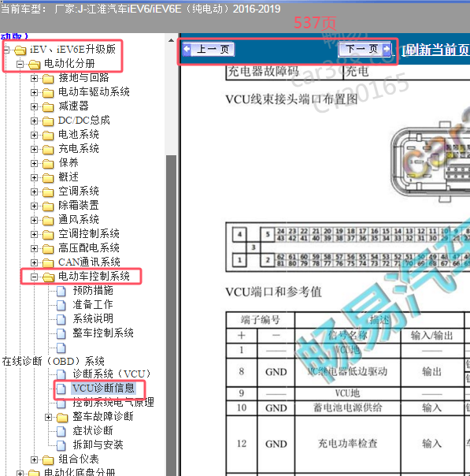Click the open 电动车控制系统 folder icon
470x476 pixels.
[49, 277]
